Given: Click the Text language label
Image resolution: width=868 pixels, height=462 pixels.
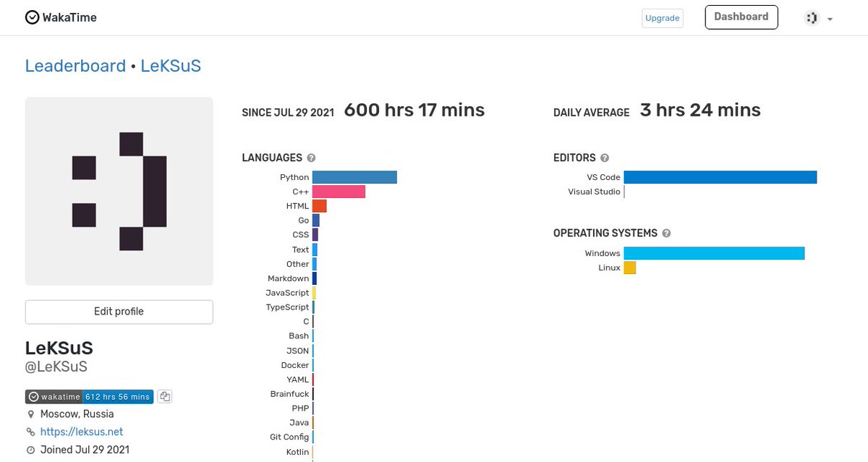Looking at the screenshot, I should (x=300, y=249).
